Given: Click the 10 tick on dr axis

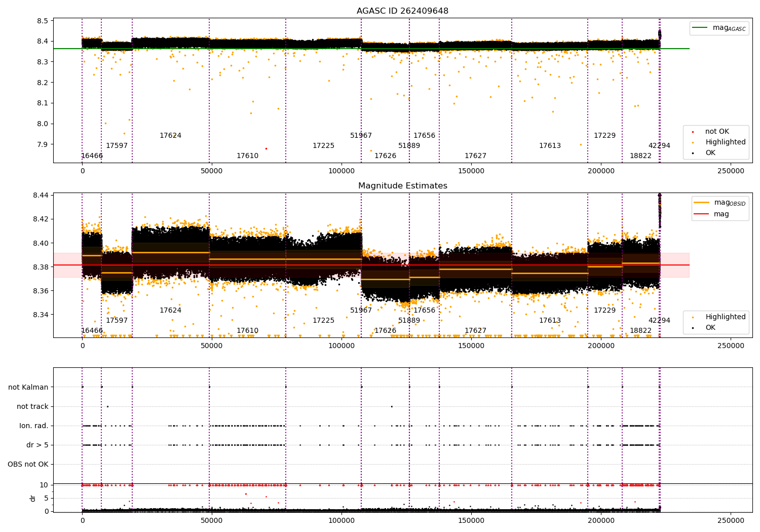Looking at the screenshot, I should pyautogui.click(x=44, y=485).
